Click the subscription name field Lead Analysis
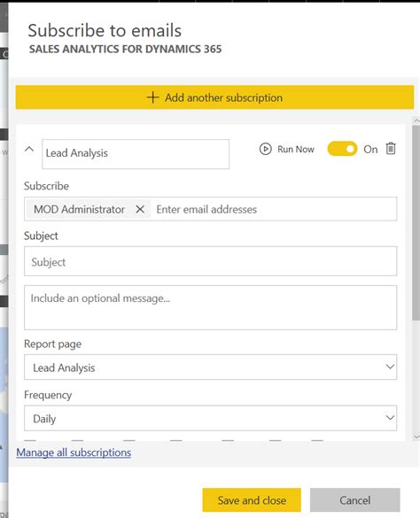 click(x=136, y=154)
